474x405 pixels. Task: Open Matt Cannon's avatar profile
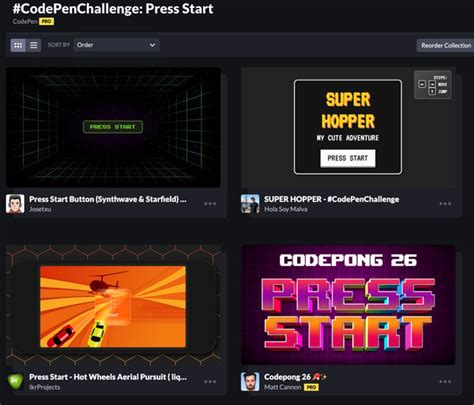tap(250, 382)
